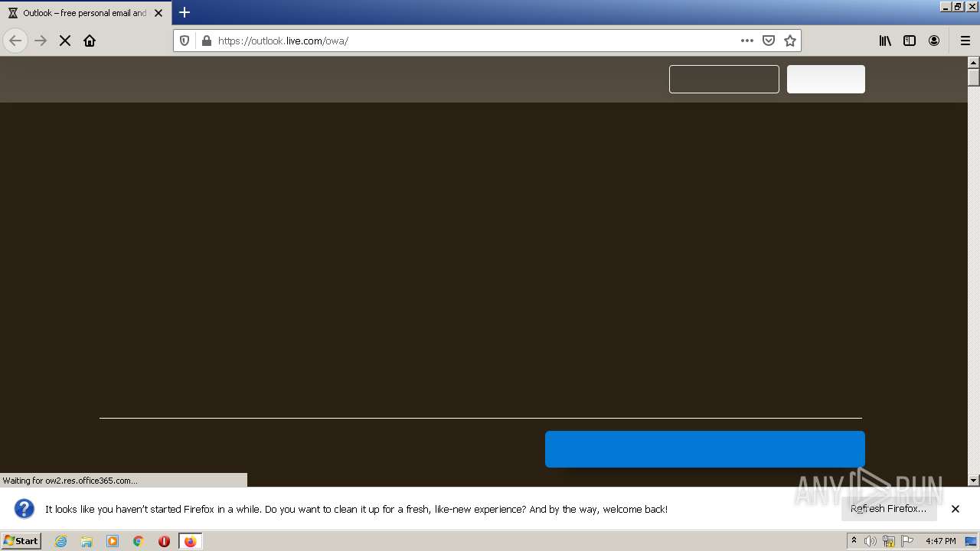Open network status tray icon
This screenshot has height=551, width=980.
(889, 541)
